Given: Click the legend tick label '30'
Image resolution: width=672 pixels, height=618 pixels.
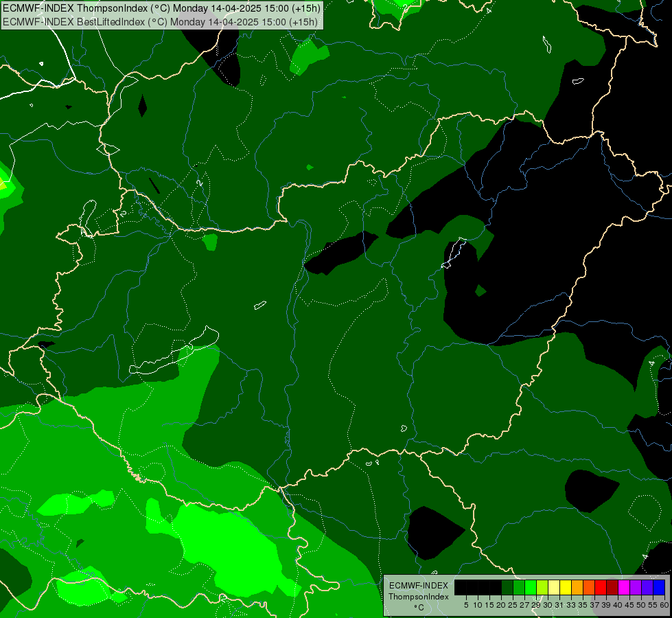Looking at the screenshot, I should click(548, 605).
